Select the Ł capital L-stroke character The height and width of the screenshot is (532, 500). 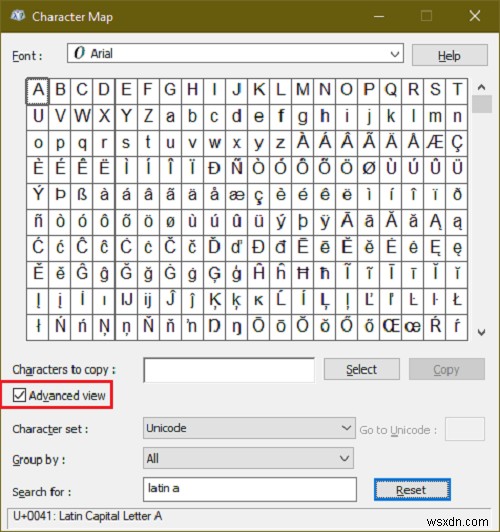click(x=457, y=301)
